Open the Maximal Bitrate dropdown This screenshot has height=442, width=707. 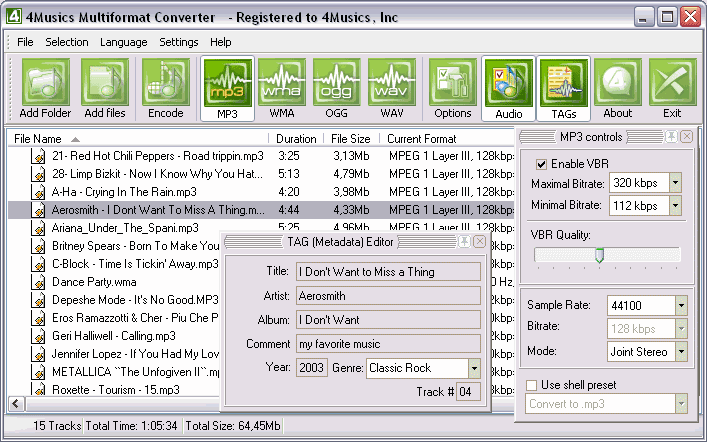675,183
